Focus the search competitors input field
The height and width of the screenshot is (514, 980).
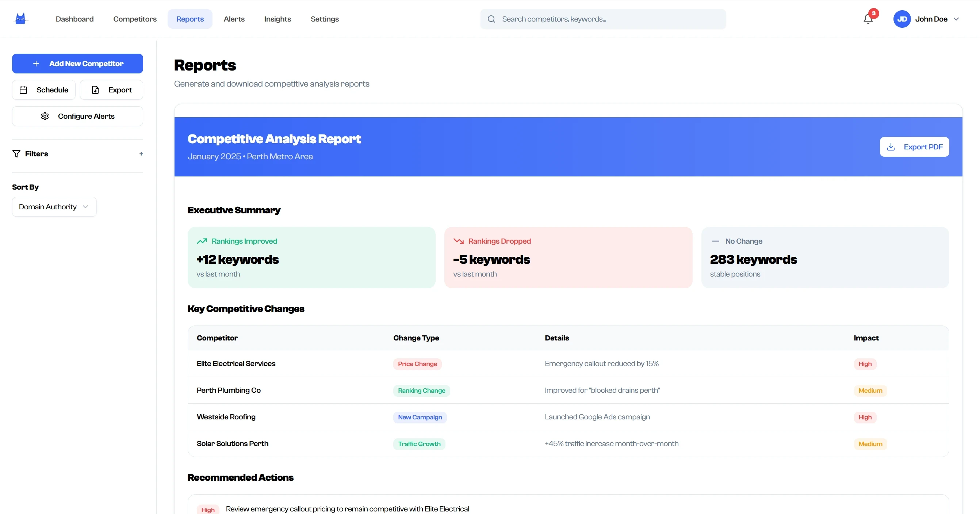pyautogui.click(x=609, y=19)
